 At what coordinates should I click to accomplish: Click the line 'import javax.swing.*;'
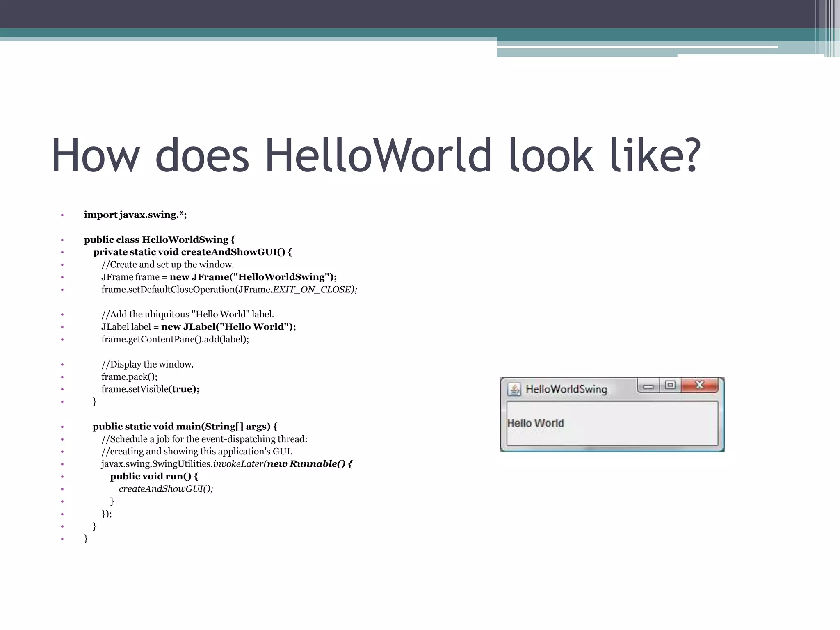pos(135,215)
